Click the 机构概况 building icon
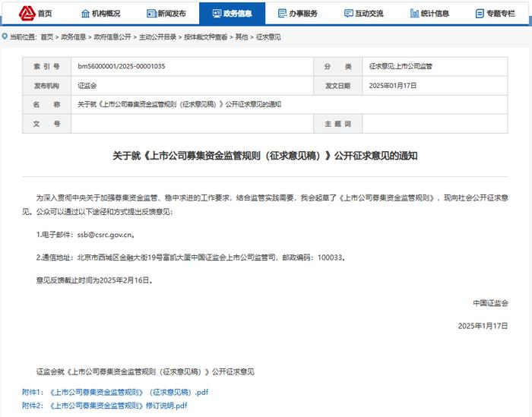This screenshot has height=417, width=532. click(84, 14)
